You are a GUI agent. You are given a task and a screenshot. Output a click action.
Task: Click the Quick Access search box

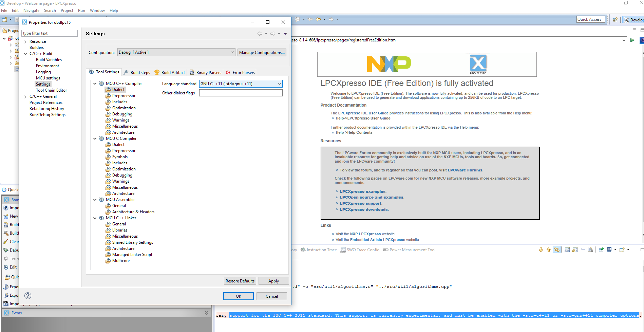[590, 19]
